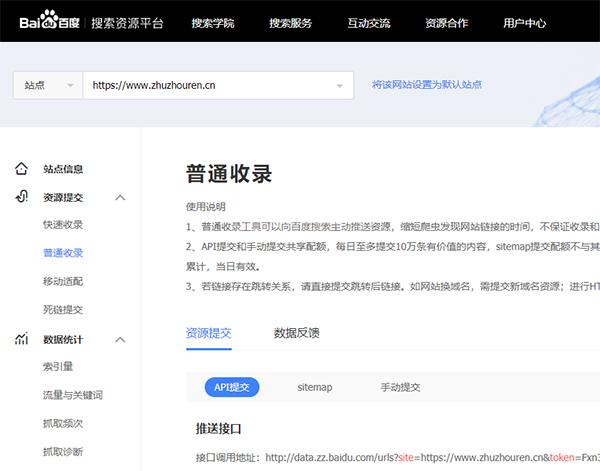Navigate to 抓取诊断 in sidebar

click(x=63, y=452)
